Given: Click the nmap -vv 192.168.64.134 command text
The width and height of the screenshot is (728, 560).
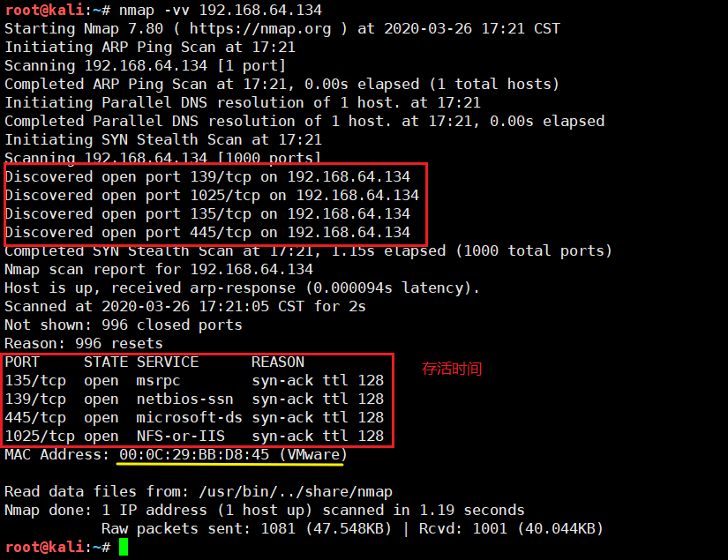Looking at the screenshot, I should click(221, 11).
